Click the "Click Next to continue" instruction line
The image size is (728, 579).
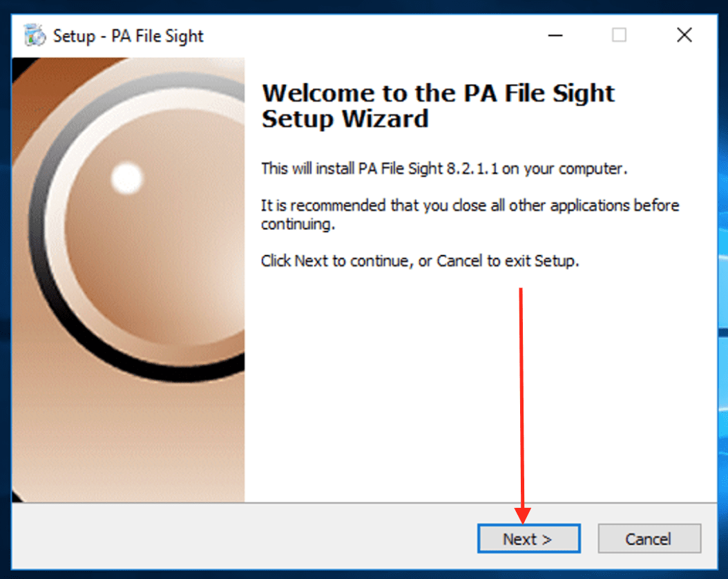tap(419, 261)
